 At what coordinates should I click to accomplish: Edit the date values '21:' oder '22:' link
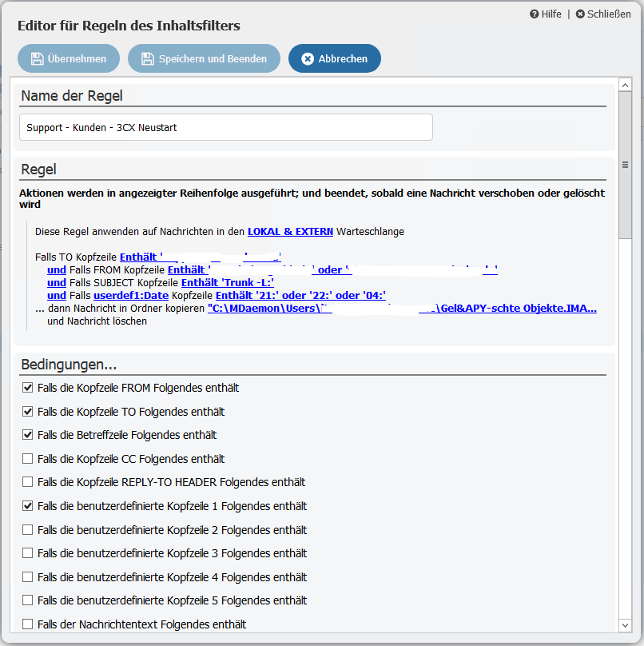[x=300, y=296]
